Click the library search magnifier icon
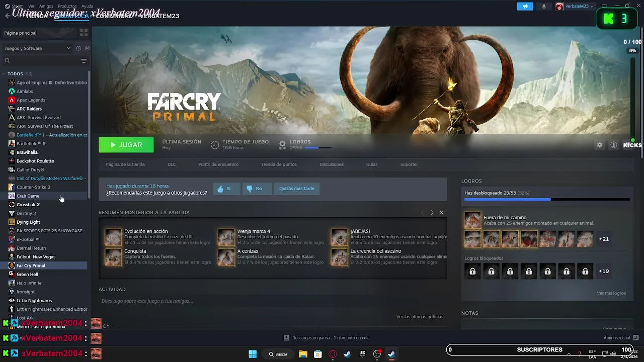644x362 pixels. pyautogui.click(x=7, y=61)
